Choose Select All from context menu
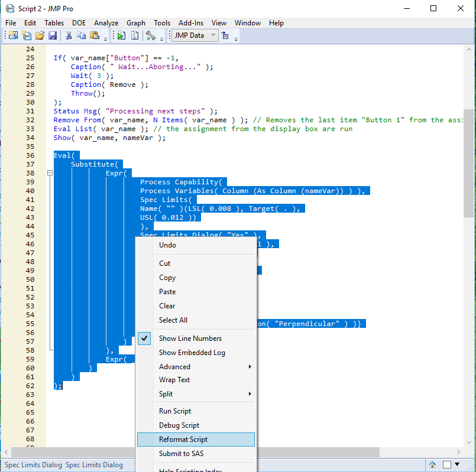 tap(196, 320)
